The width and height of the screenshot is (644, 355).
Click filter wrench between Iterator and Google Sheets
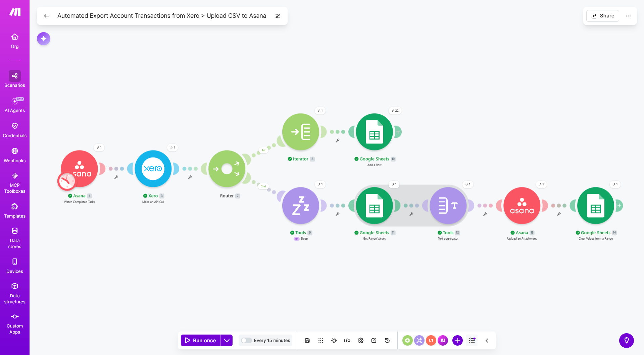point(338,140)
